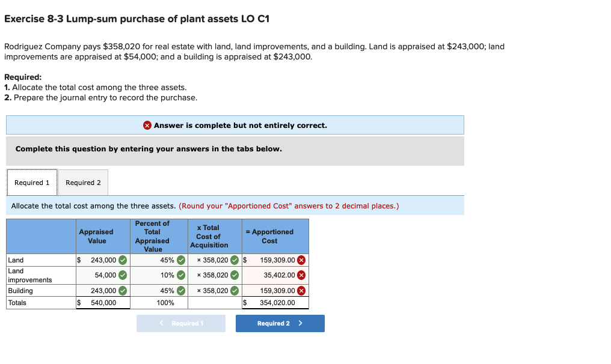Screen dimensions: 611x364
Task: Click the red X beside Land improvements apportioned cost
Action: pyautogui.click(x=301, y=275)
